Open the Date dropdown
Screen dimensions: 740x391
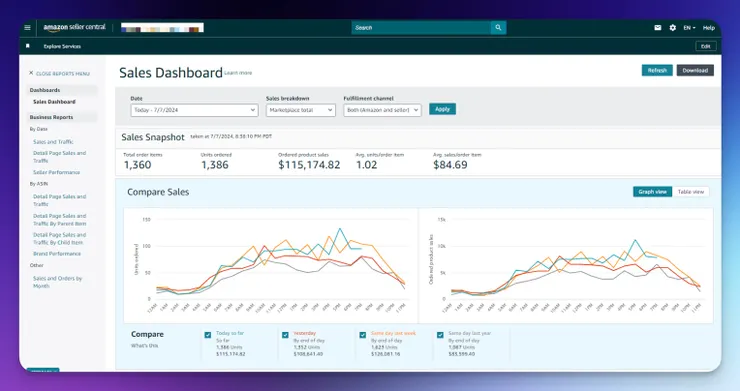194,110
